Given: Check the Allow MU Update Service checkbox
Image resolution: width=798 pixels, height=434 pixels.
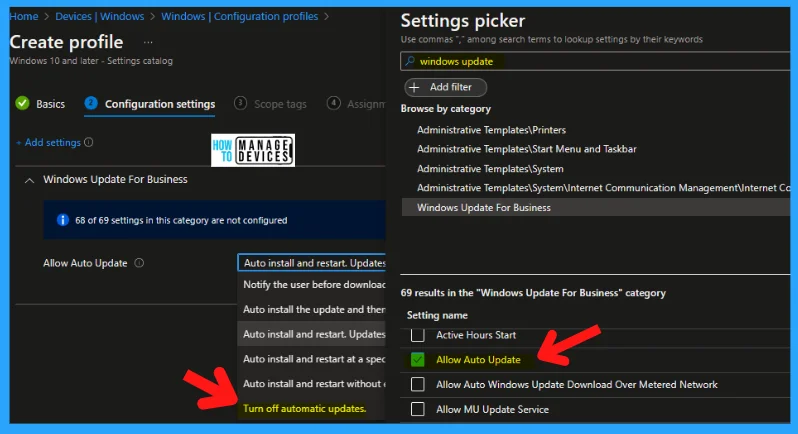Looking at the screenshot, I should [418, 409].
